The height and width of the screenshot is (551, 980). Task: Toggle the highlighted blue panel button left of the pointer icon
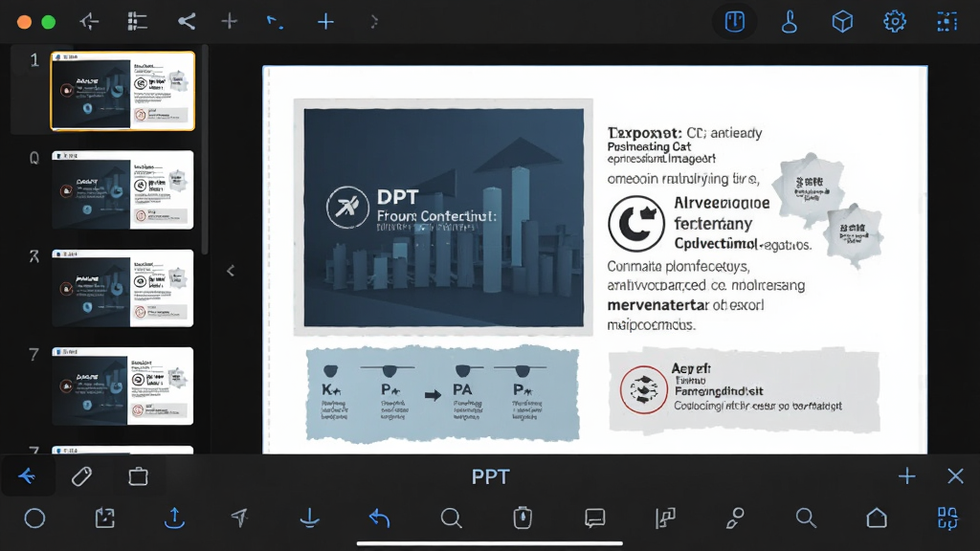click(x=735, y=22)
